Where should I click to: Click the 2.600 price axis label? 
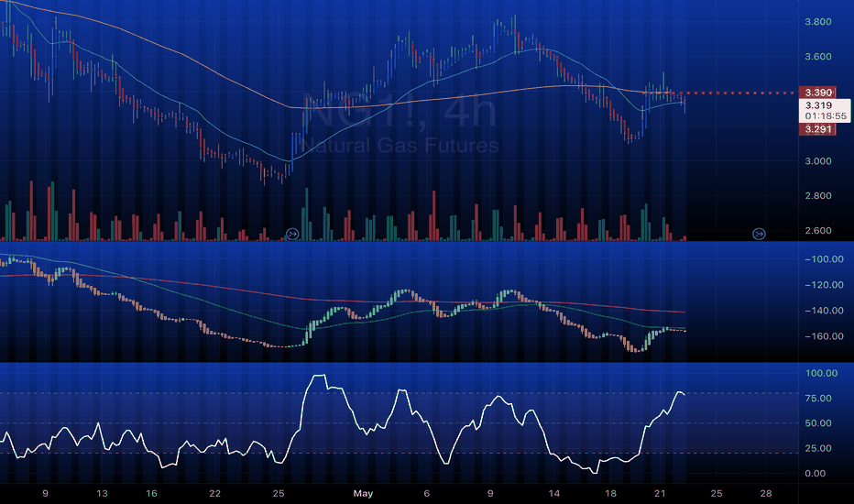[818, 231]
